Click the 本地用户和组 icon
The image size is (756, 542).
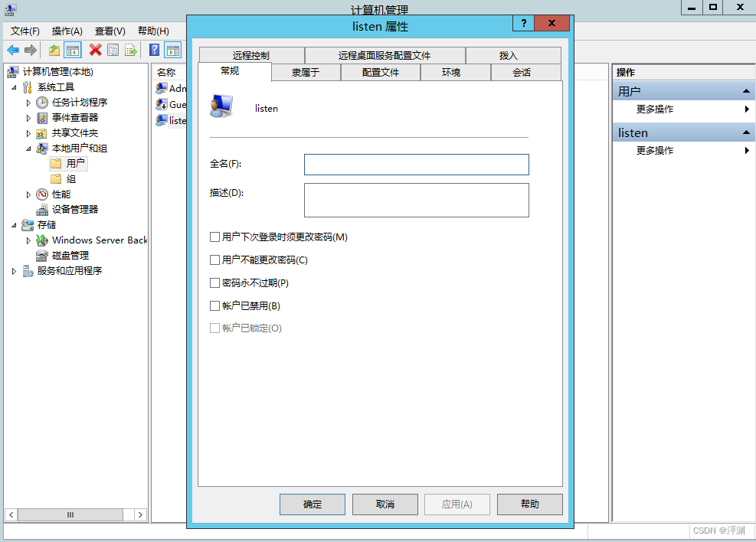click(x=42, y=149)
